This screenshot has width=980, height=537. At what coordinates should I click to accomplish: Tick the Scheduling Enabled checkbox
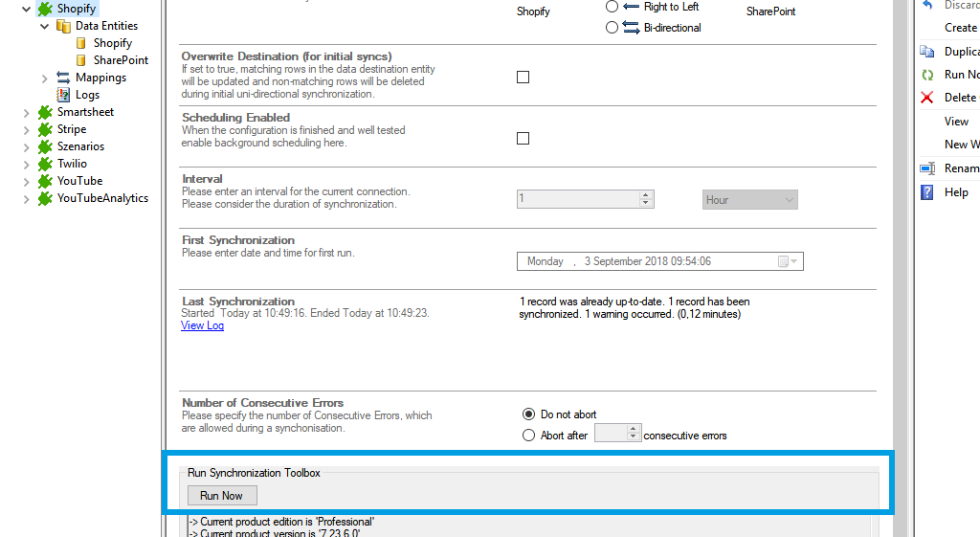[523, 139]
